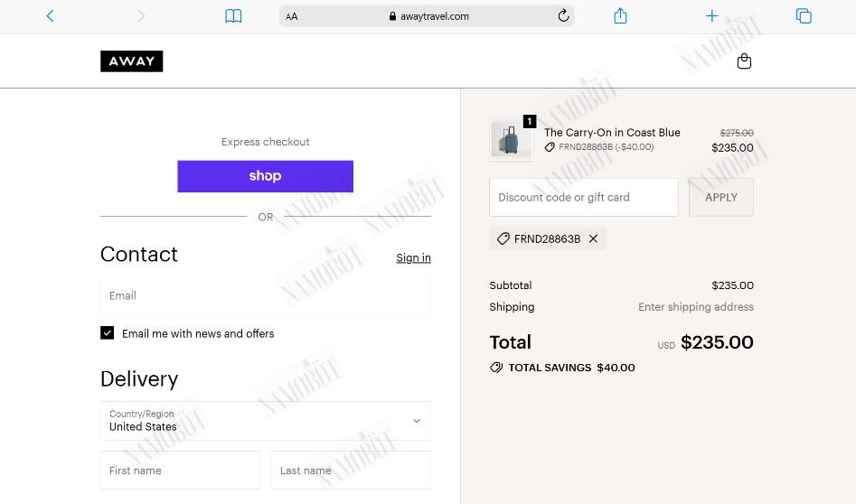Pay with the Shop express checkout button
Viewport: 856px width, 504px height.
(x=266, y=176)
